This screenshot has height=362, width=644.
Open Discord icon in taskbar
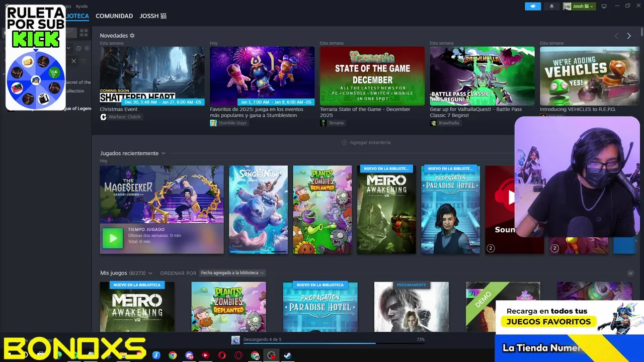(x=189, y=355)
